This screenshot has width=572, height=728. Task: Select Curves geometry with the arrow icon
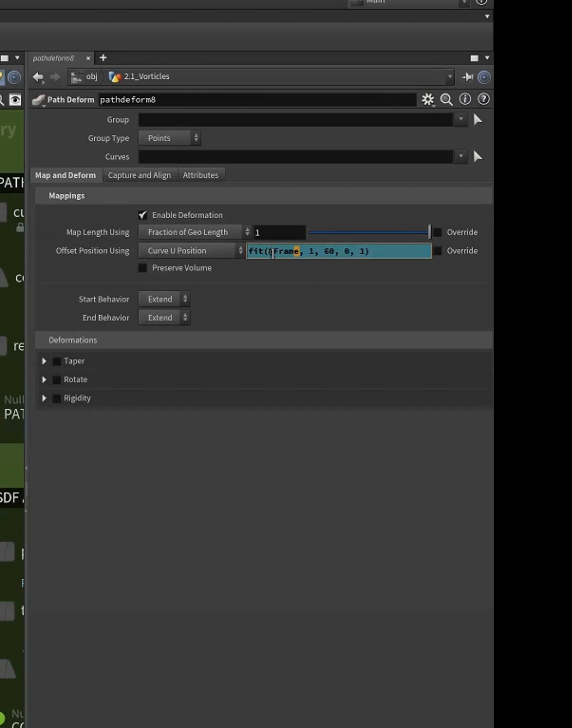click(x=478, y=157)
